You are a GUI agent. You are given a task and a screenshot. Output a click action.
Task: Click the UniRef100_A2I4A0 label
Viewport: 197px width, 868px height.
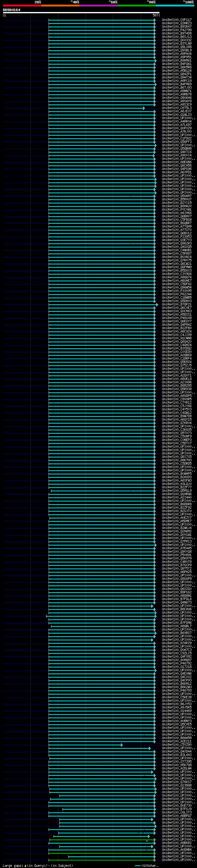click(x=177, y=497)
